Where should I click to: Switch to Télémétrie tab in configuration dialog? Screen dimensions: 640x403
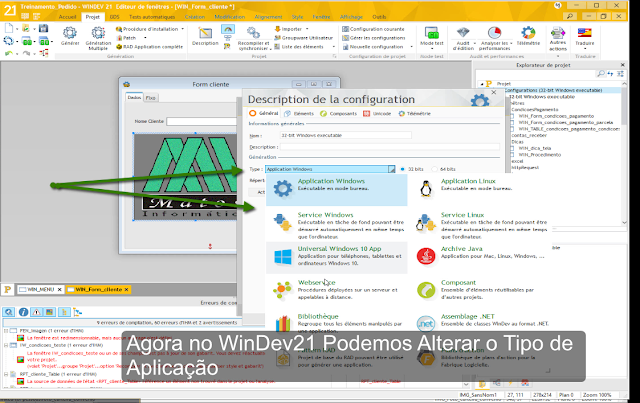click(414, 114)
